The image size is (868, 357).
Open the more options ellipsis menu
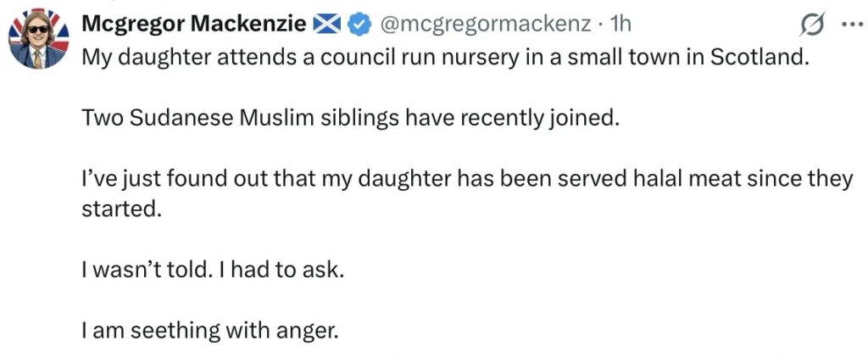[x=849, y=26]
